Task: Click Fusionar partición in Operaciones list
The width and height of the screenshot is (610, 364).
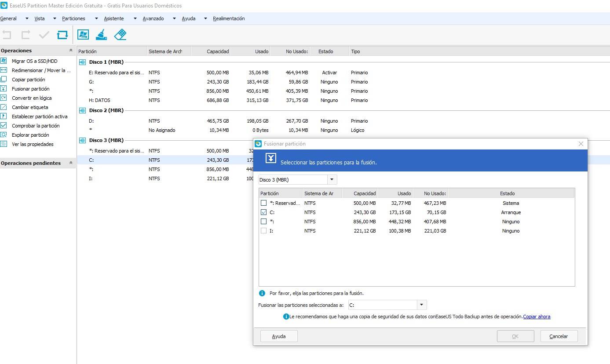Action: tap(31, 89)
